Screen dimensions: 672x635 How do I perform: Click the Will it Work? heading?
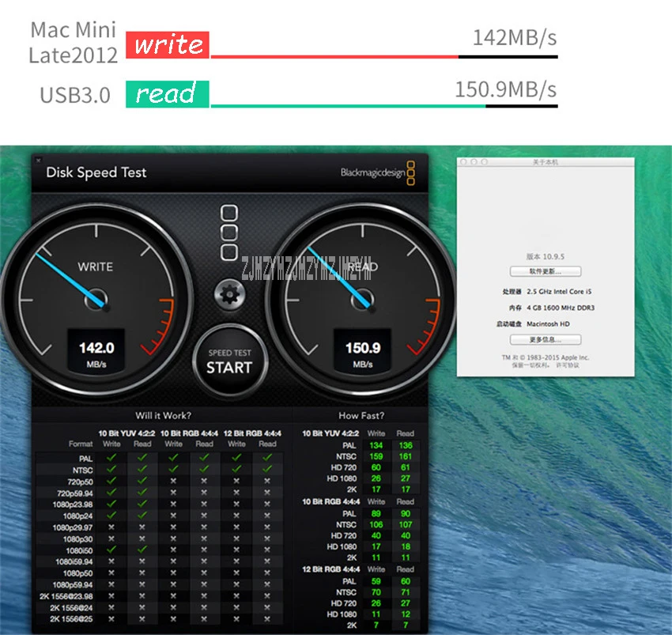164,415
